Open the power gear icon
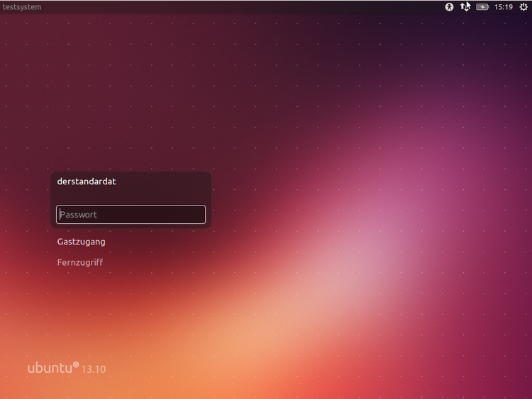 523,7
